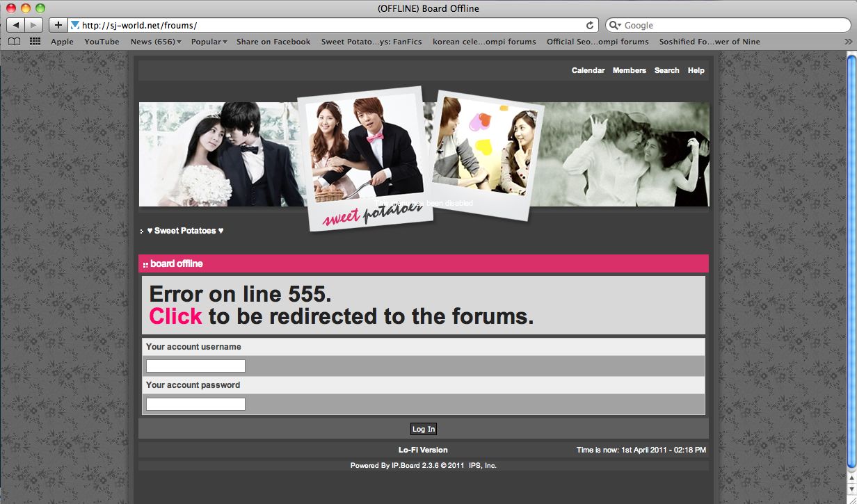The height and width of the screenshot is (504, 857).
Task: Click the 'Your account username' label
Action: (193, 347)
